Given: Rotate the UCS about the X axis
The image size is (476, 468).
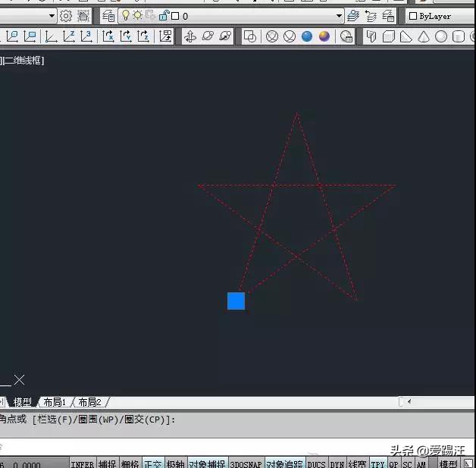Looking at the screenshot, I should pos(108,36).
